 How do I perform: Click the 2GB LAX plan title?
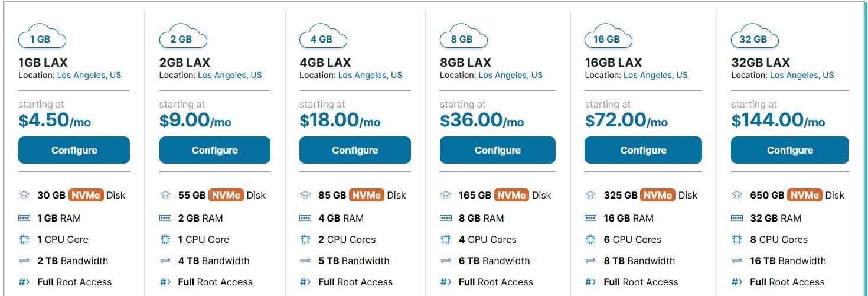(x=184, y=62)
